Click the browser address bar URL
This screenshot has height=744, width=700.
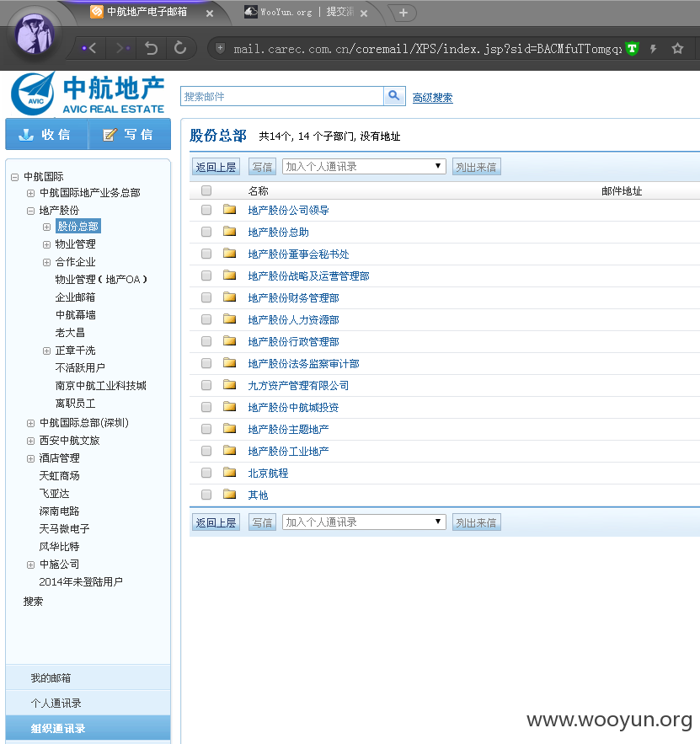[427, 49]
